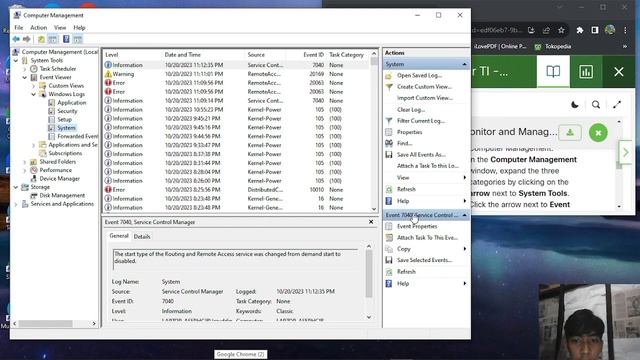Click the green download icon button
This screenshot has width=640, height=360.
click(x=570, y=133)
